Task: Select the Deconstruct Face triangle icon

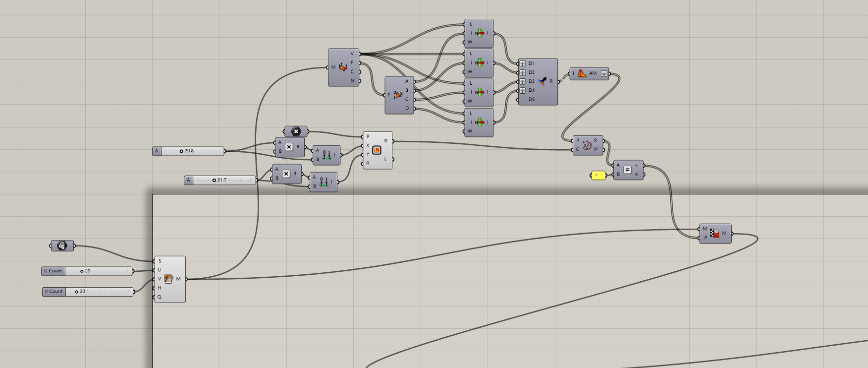Action: tap(397, 94)
